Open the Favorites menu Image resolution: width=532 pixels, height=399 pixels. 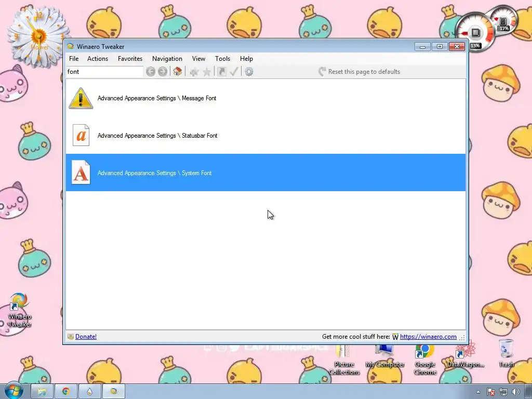(x=130, y=59)
